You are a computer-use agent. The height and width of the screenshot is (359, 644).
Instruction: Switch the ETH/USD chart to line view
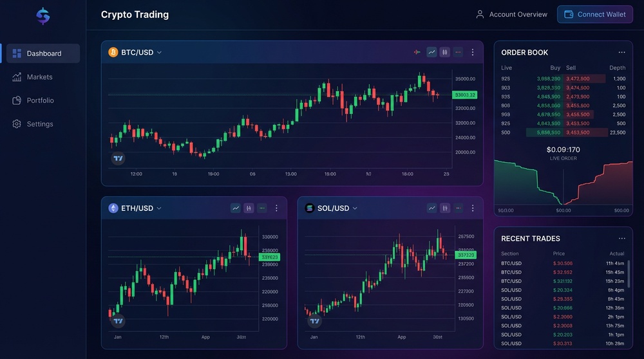point(236,208)
